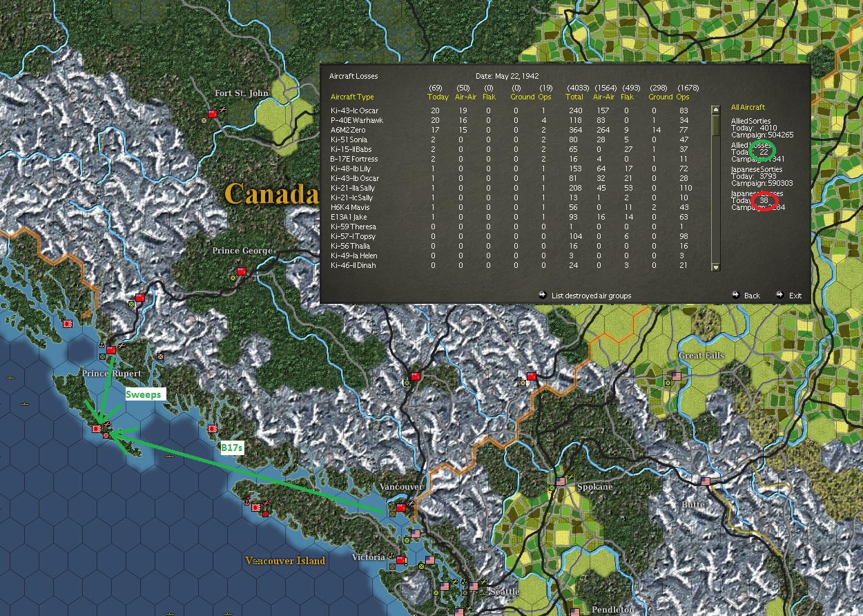The image size is (863, 616).
Task: Click the airfield symbol at Fort St. John
Action: coord(224,108)
